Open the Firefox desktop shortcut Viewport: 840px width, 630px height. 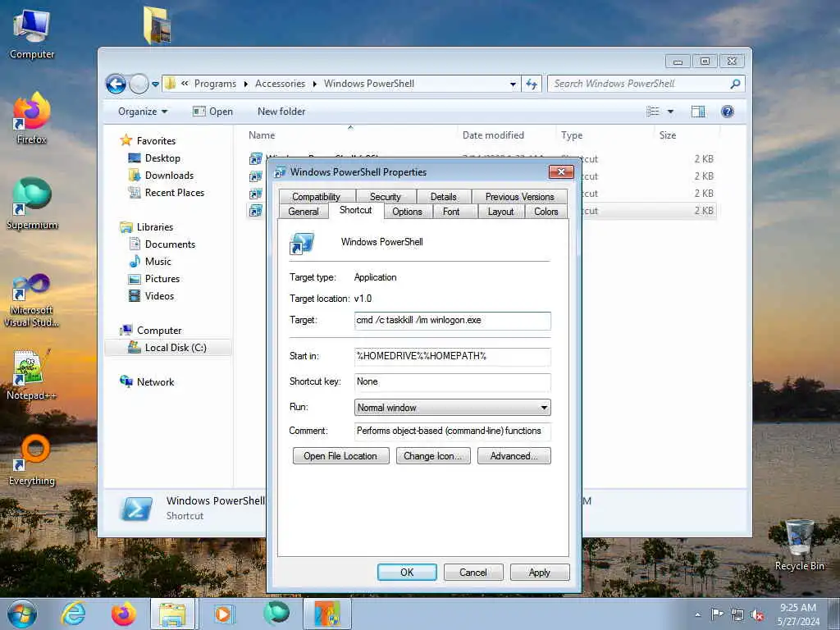click(x=32, y=118)
